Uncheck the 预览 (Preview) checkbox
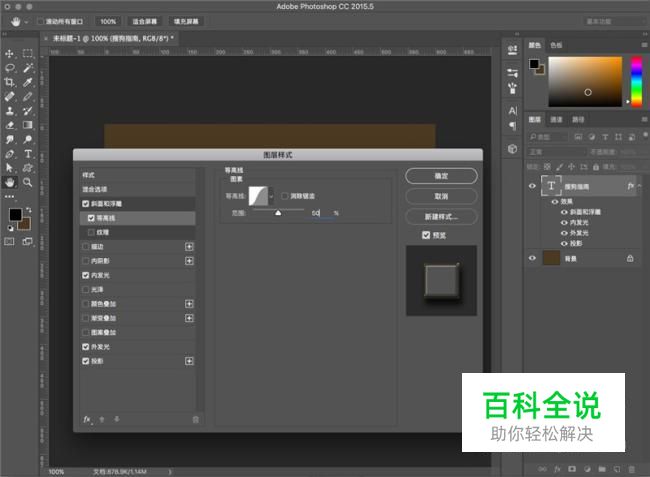Screen dimensions: 650x477 click(426, 235)
